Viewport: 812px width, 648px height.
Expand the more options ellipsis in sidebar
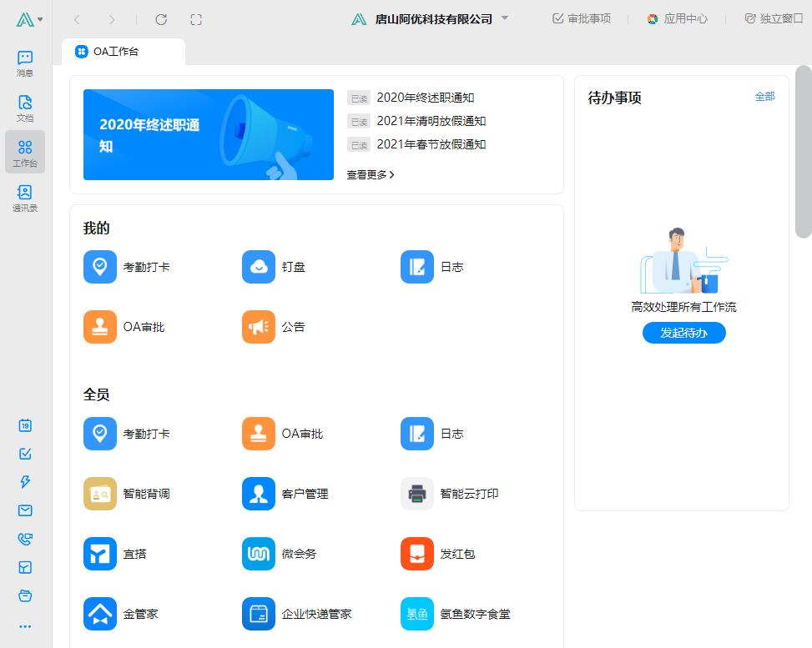[x=25, y=626]
